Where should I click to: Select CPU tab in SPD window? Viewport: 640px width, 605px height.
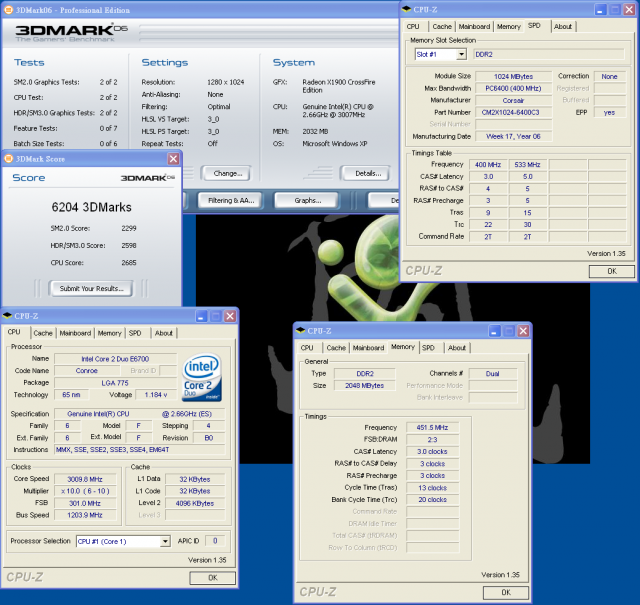click(x=413, y=27)
